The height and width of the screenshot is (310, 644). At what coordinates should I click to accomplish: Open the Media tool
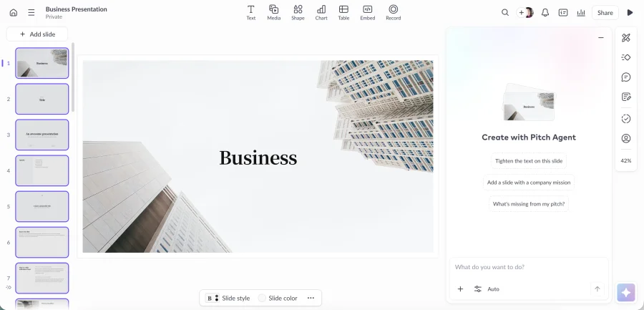274,12
